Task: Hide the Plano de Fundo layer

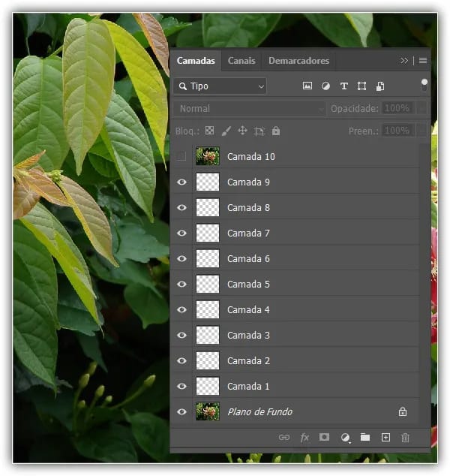Action: (181, 412)
